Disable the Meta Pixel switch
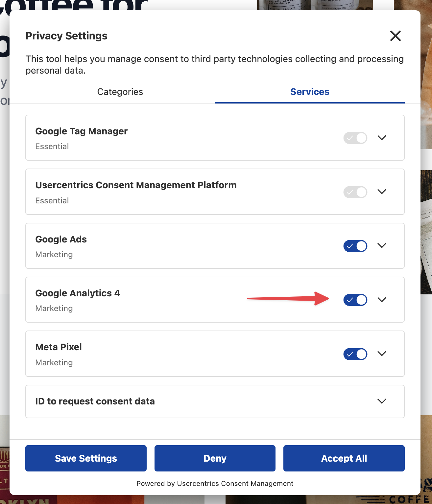 (x=355, y=354)
